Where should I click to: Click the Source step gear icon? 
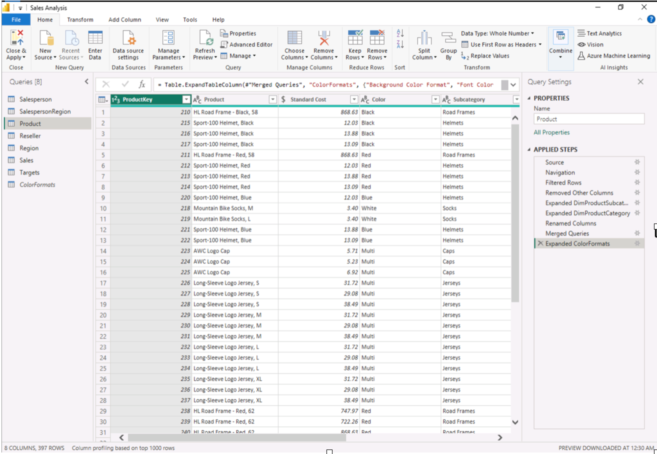pyautogui.click(x=637, y=162)
